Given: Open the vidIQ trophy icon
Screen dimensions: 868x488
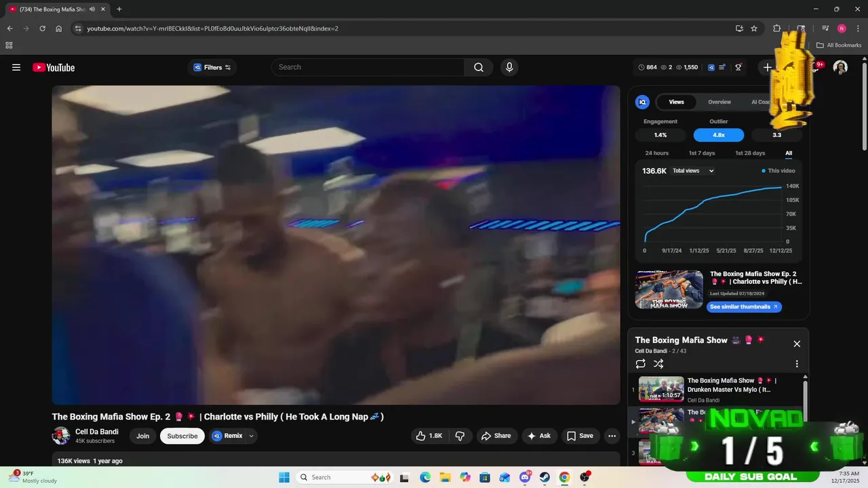Looking at the screenshot, I should pos(738,67).
